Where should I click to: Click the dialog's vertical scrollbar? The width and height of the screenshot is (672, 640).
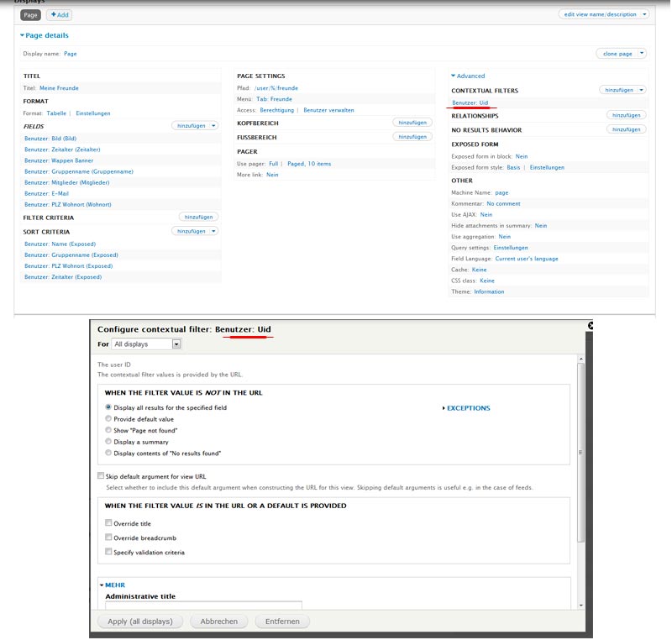[x=580, y=412]
